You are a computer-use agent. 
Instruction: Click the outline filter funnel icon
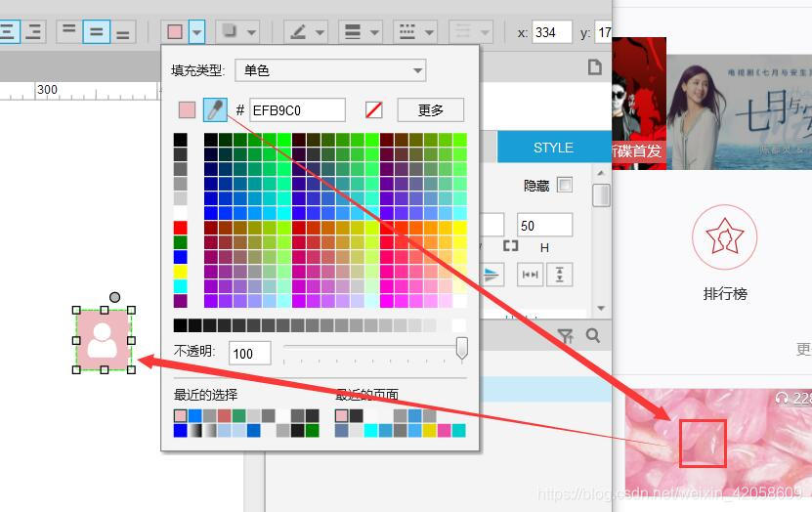click(566, 336)
